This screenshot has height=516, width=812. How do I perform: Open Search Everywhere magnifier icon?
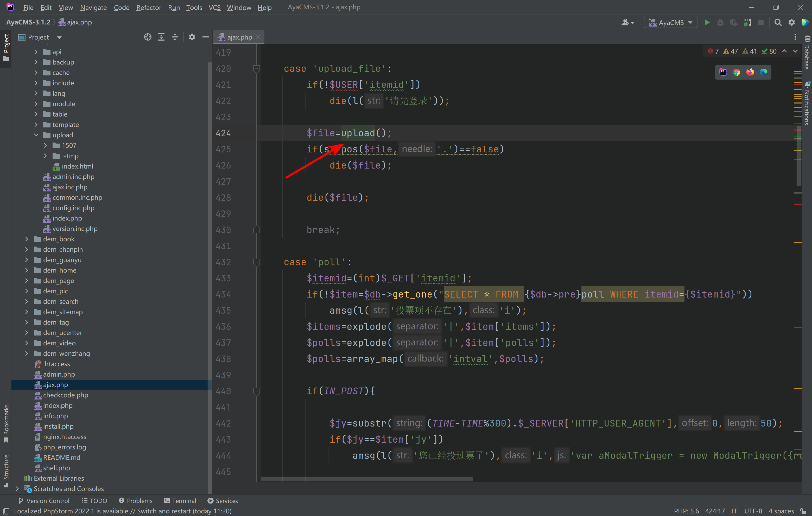778,23
